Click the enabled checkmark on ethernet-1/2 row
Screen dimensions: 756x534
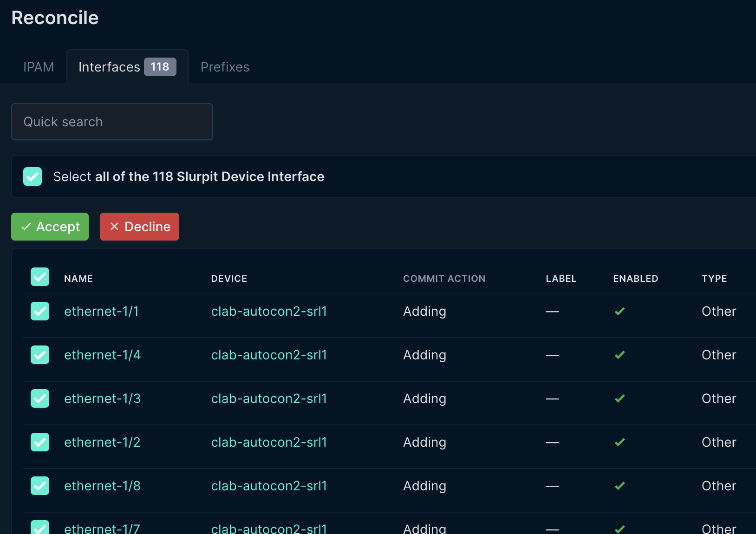[x=619, y=442]
